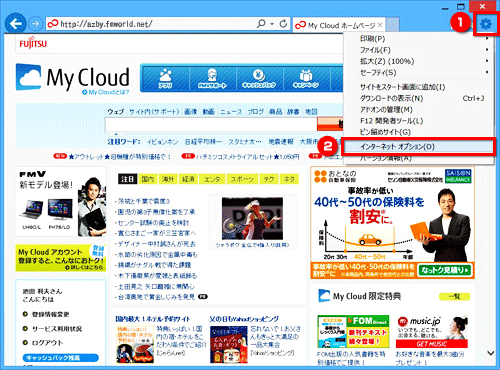Select the 地図 search category
The image size is (500, 370).
(x=311, y=112)
